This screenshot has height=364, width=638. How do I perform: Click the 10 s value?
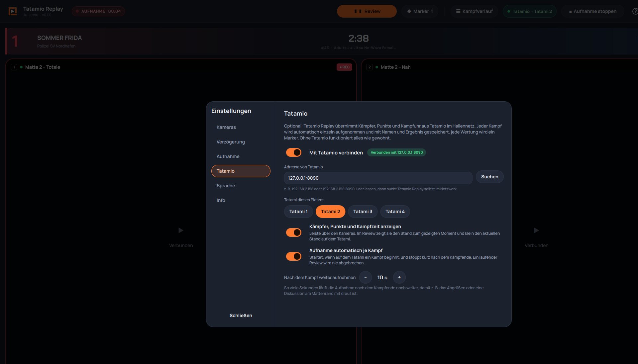pyautogui.click(x=382, y=277)
